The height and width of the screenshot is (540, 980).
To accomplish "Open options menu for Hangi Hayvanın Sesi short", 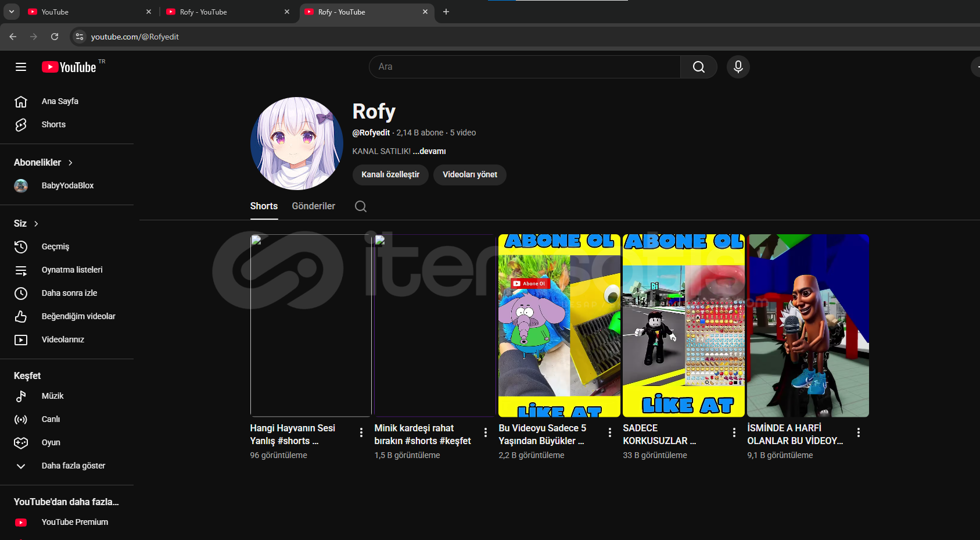I will coord(361,432).
